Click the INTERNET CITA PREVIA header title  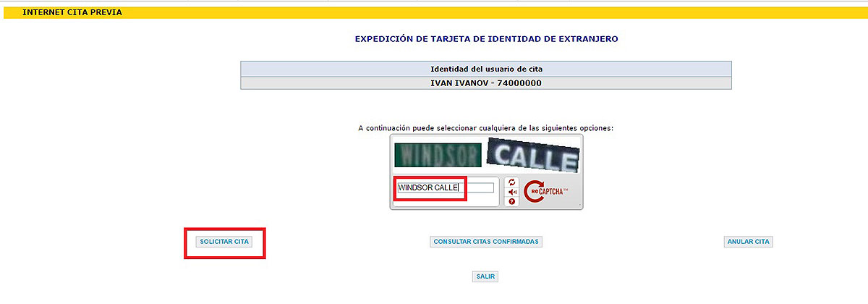pos(72,12)
